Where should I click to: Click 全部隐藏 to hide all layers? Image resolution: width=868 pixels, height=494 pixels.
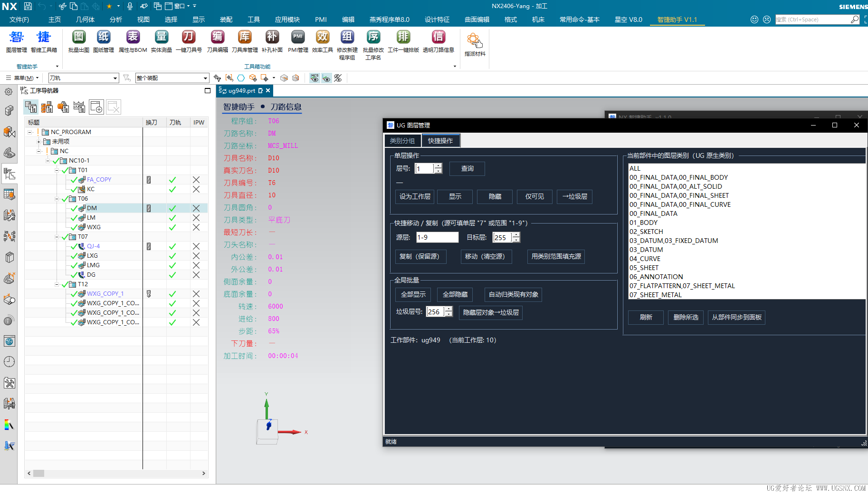pos(455,295)
